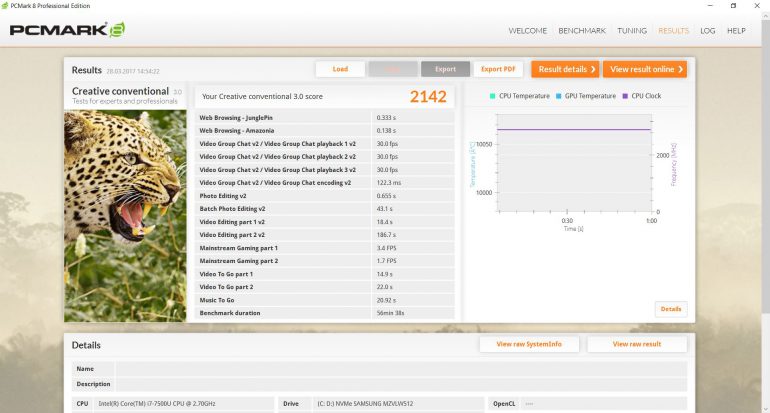
Task: Select Video Group Chat playback 2 v2 row
Action: (325, 157)
